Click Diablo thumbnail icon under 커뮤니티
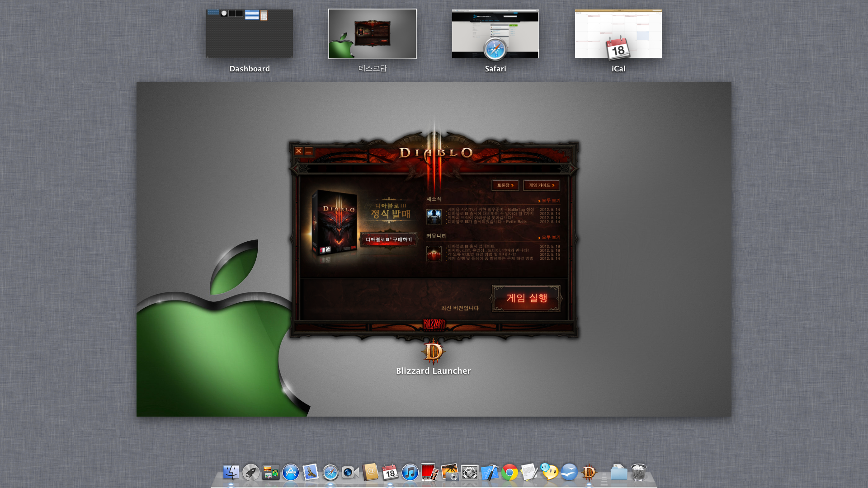Viewport: 868px width, 488px height. [x=434, y=253]
